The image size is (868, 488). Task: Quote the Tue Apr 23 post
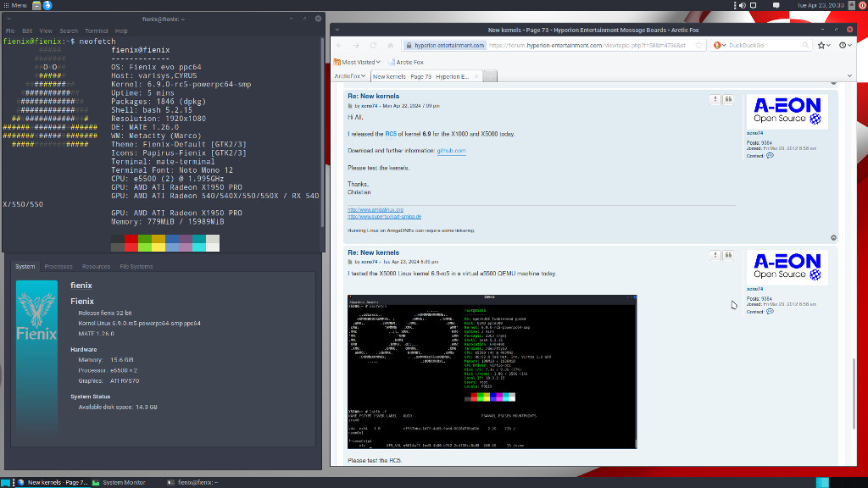tap(728, 255)
